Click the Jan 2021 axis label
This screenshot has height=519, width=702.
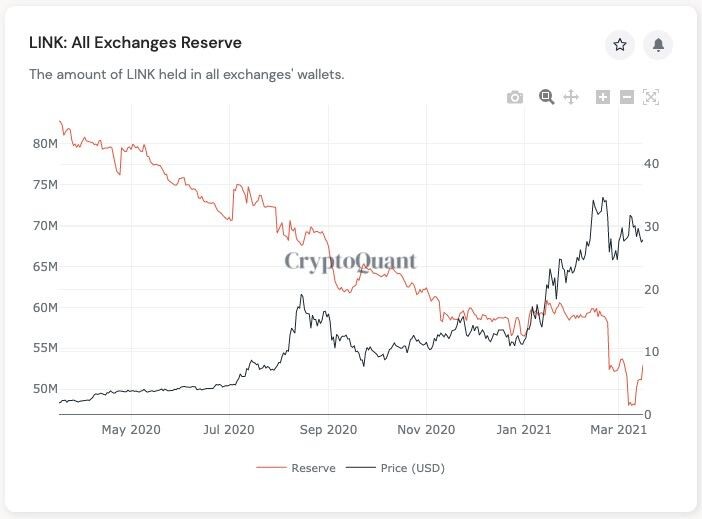tap(524, 430)
